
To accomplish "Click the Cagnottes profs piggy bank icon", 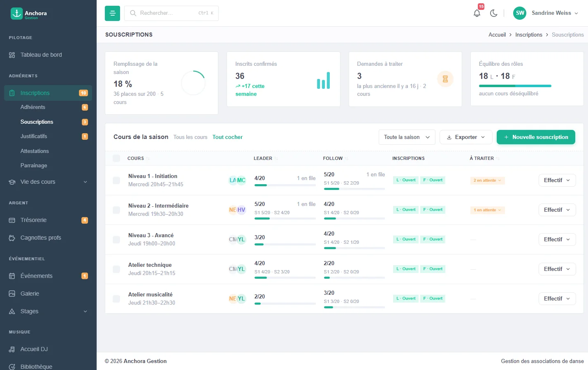I will click(12, 238).
